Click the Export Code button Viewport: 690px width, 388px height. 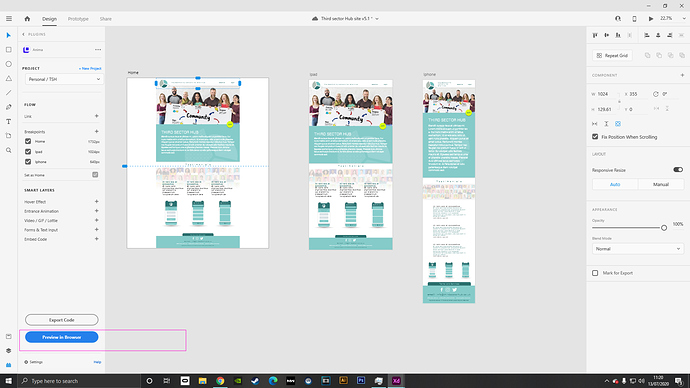tap(62, 320)
